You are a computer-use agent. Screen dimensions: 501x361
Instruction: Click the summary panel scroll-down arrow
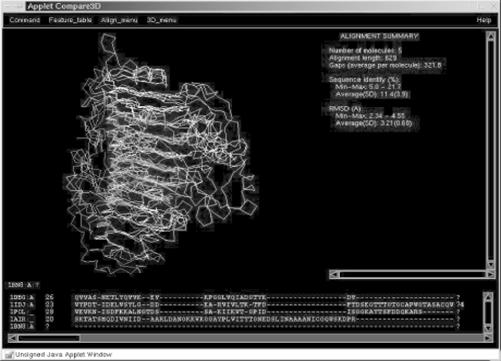tap(490, 265)
